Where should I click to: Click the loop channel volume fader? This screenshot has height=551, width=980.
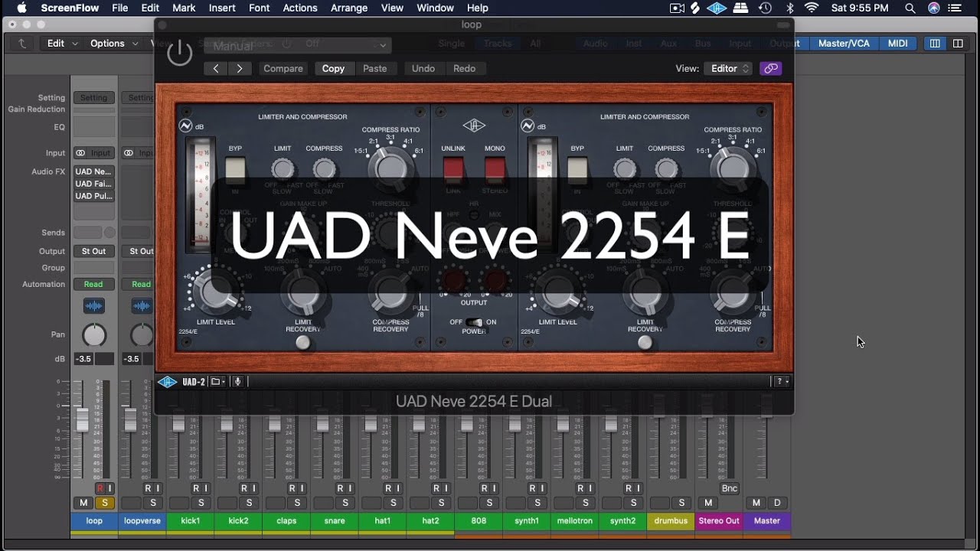82,419
